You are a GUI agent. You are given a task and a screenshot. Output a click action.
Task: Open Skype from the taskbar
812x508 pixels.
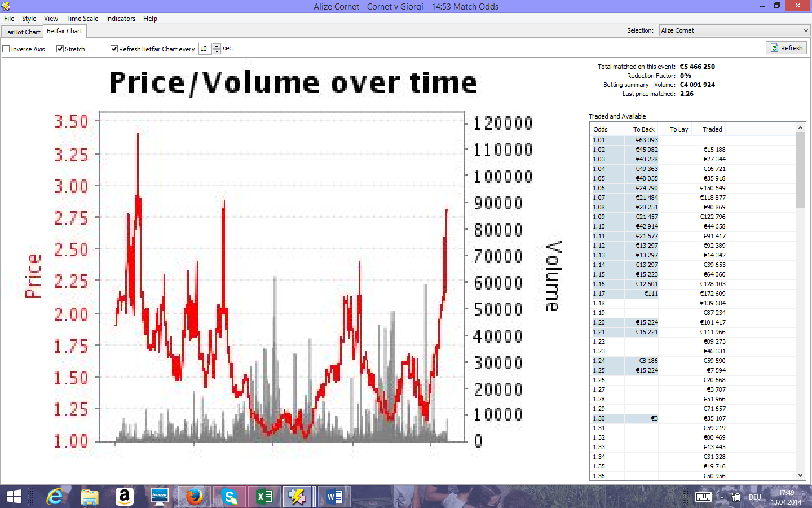pos(230,497)
